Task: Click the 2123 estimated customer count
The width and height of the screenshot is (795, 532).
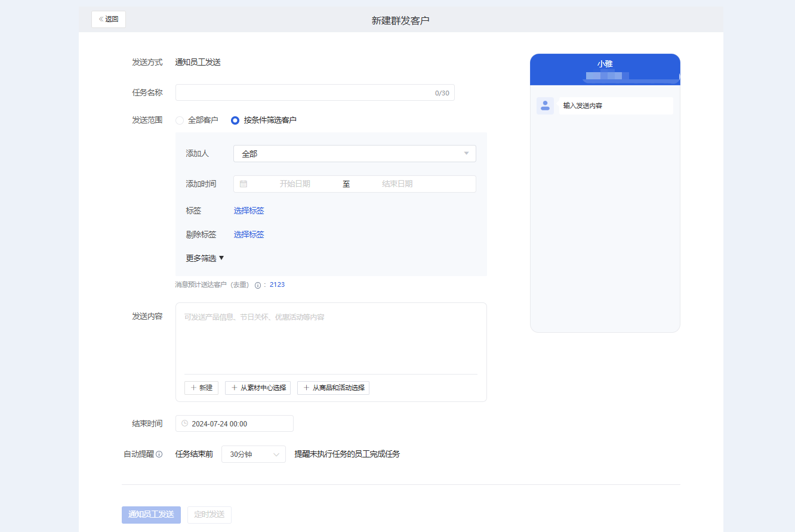Action: [278, 285]
